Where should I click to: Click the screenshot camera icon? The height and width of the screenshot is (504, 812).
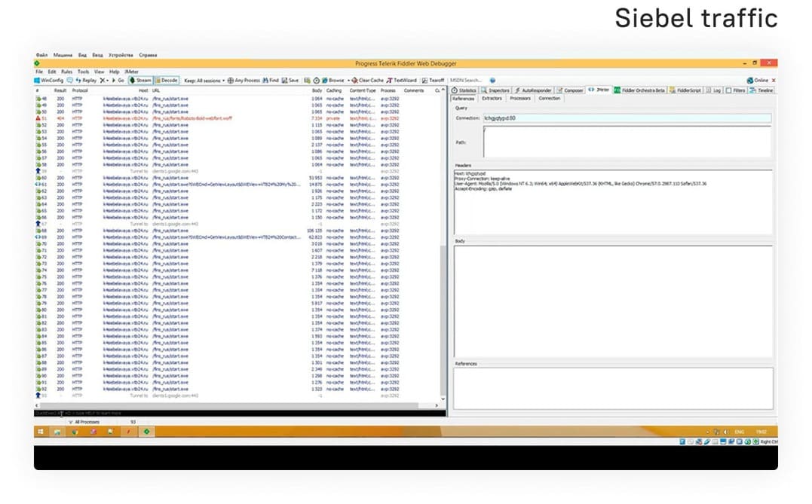click(307, 80)
